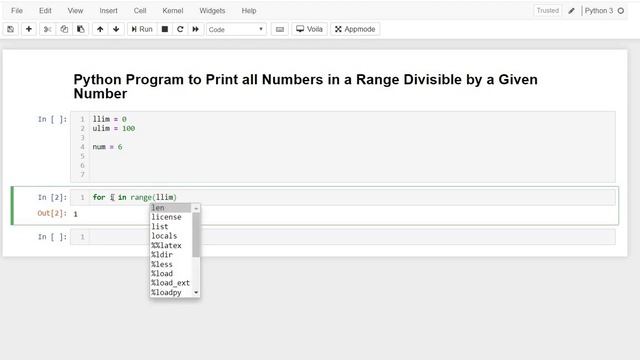Click the 'llim = 0' code line

click(109, 119)
